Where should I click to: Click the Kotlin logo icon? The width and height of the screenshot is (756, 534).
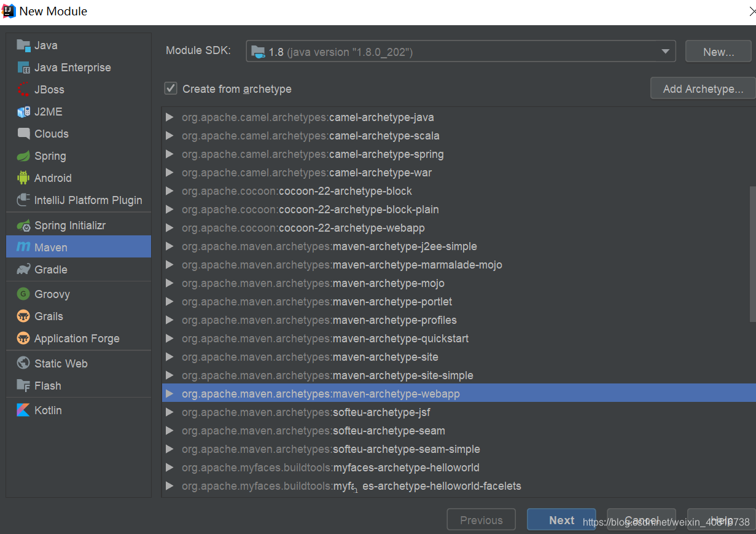pyautogui.click(x=23, y=410)
